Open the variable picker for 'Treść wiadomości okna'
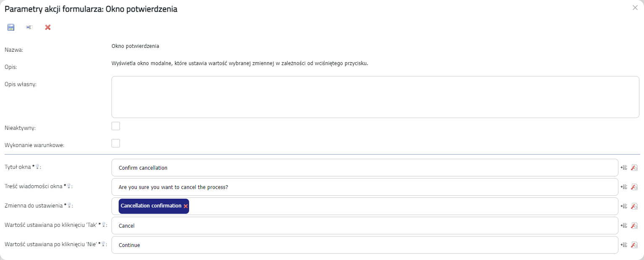Image resolution: width=644 pixels, height=260 pixels. pos(624,187)
